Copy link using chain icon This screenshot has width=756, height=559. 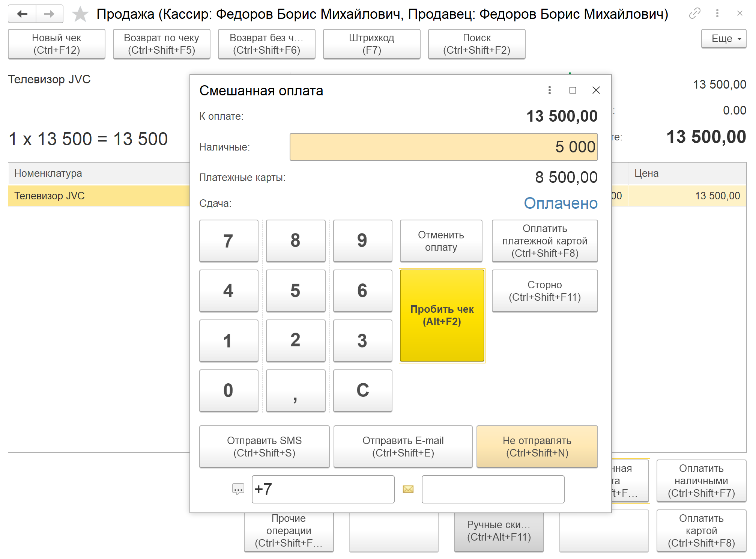click(x=694, y=14)
